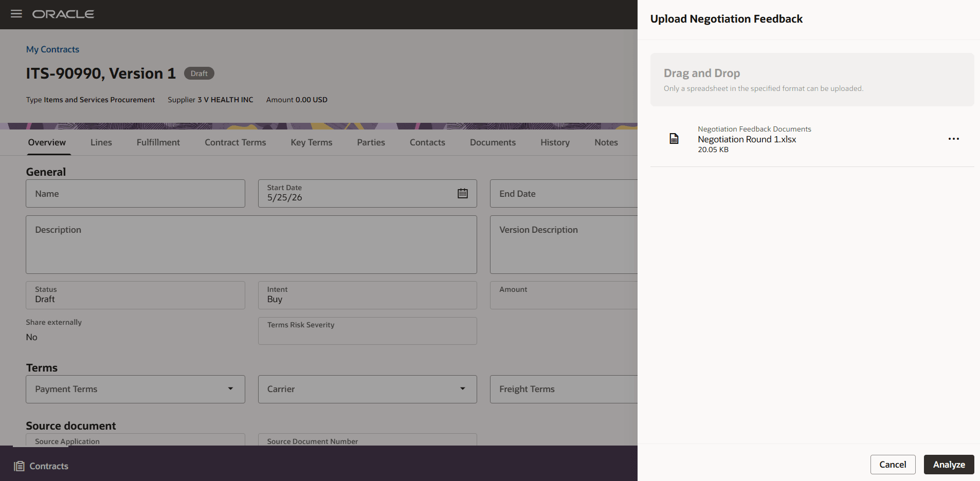This screenshot has height=481, width=980.
Task: Click the Status field showing Draft
Action: tap(135, 295)
